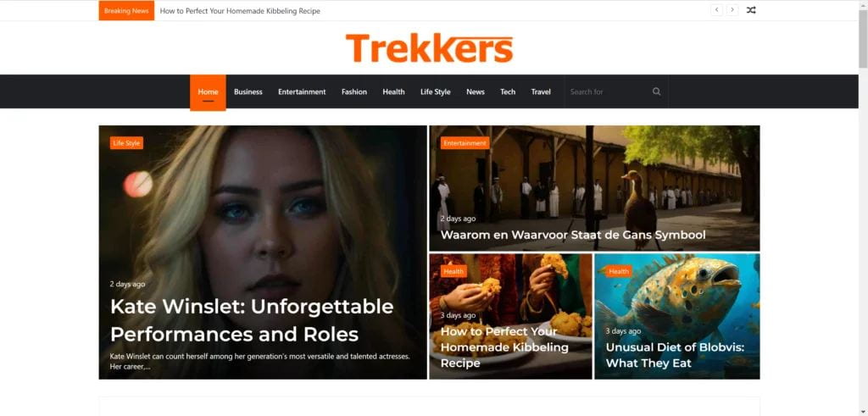The image size is (868, 416).
Task: Open 'Waarom en Waarvoor Staat de Gans Symbool'
Action: (x=573, y=235)
